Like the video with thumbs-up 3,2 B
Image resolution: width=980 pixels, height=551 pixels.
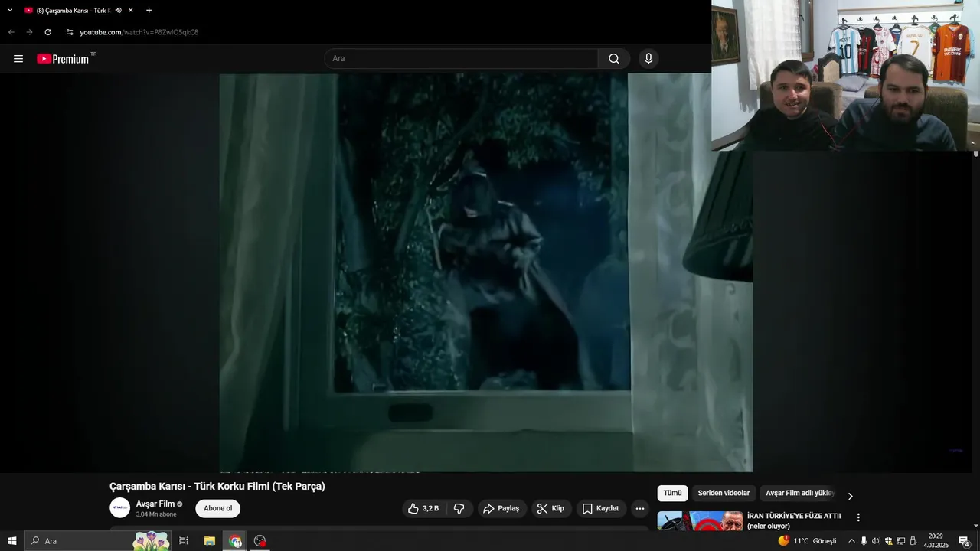tap(424, 508)
